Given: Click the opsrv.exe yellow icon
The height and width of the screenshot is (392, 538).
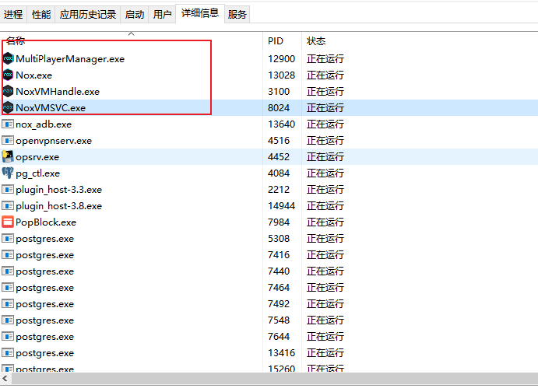Looking at the screenshot, I should tap(8, 156).
